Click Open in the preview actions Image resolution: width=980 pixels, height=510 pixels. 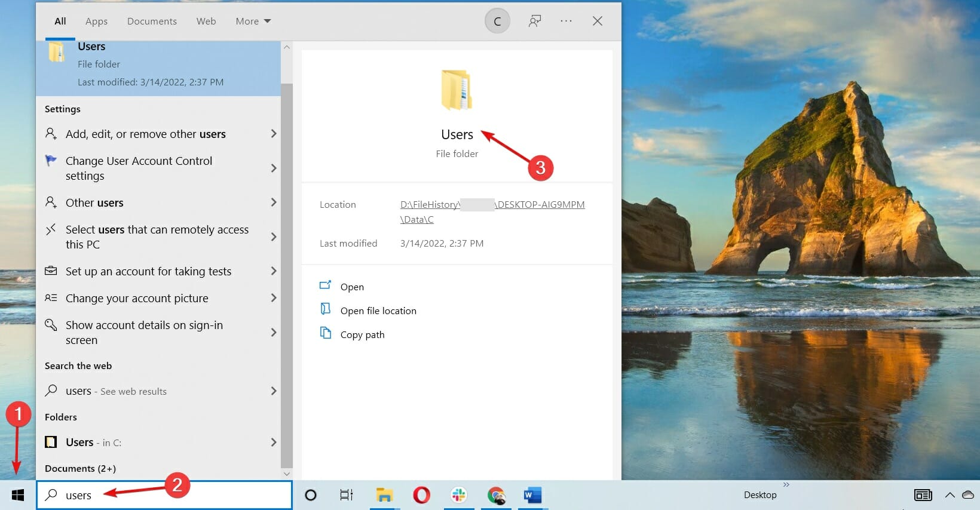click(352, 287)
